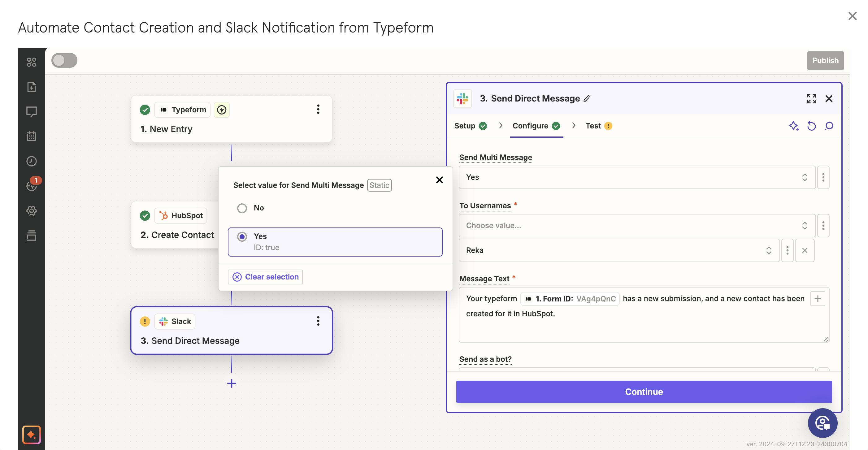Open three-dot menu for Send Multi Message field
Viewport: 868px width, 450px height.
coord(823,177)
